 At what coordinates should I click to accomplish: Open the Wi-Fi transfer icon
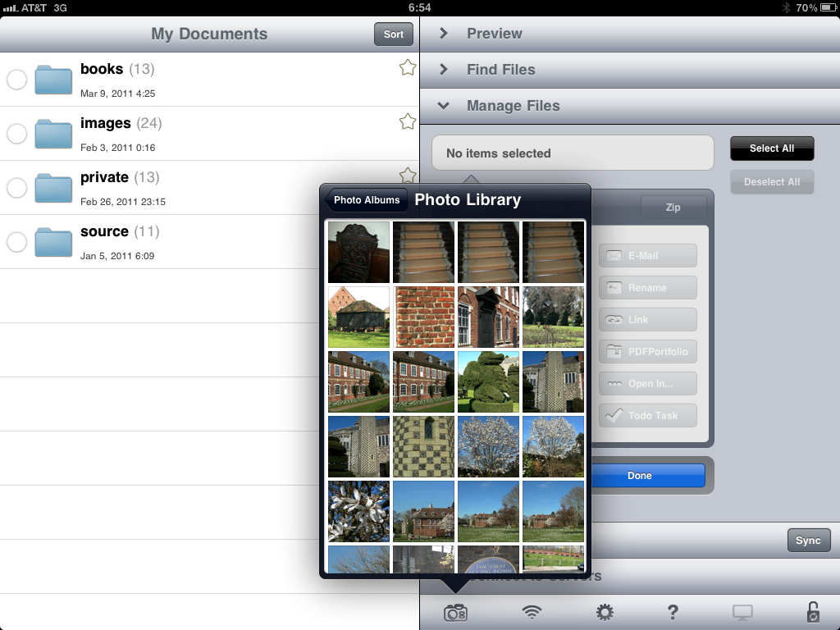532,612
